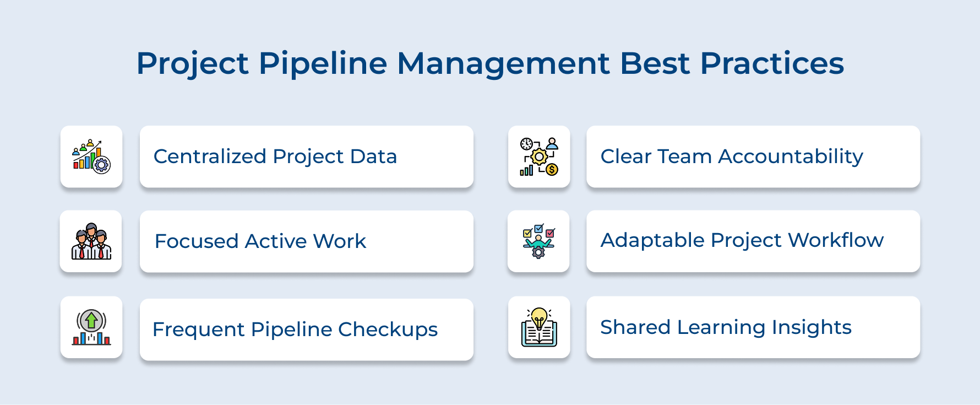Click the time, gear and money icon

pos(539,156)
